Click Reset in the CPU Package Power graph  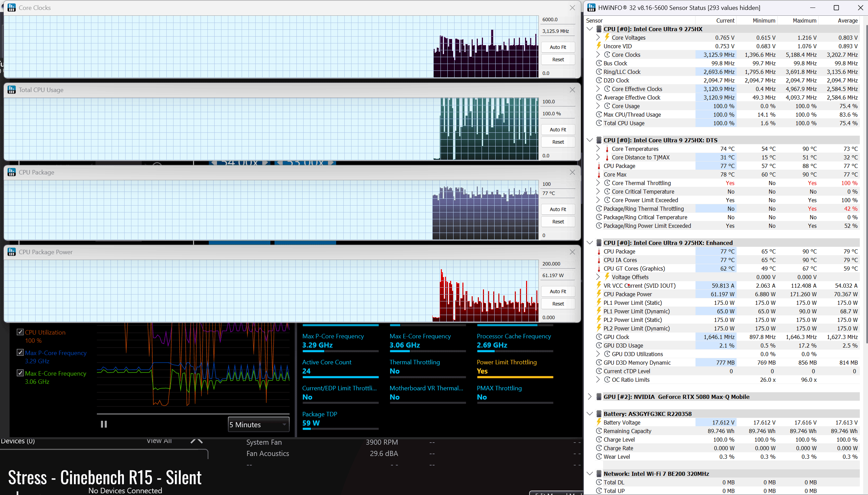[558, 304]
